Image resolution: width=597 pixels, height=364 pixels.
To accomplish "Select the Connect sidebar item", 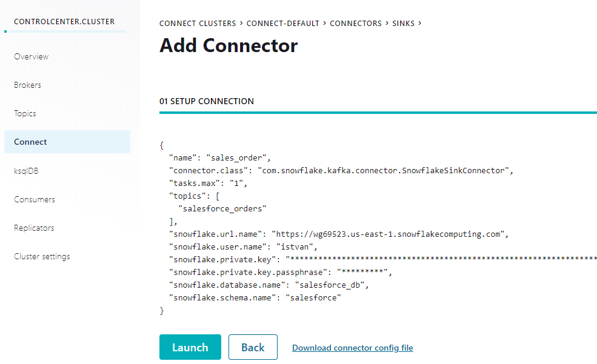I will click(30, 142).
